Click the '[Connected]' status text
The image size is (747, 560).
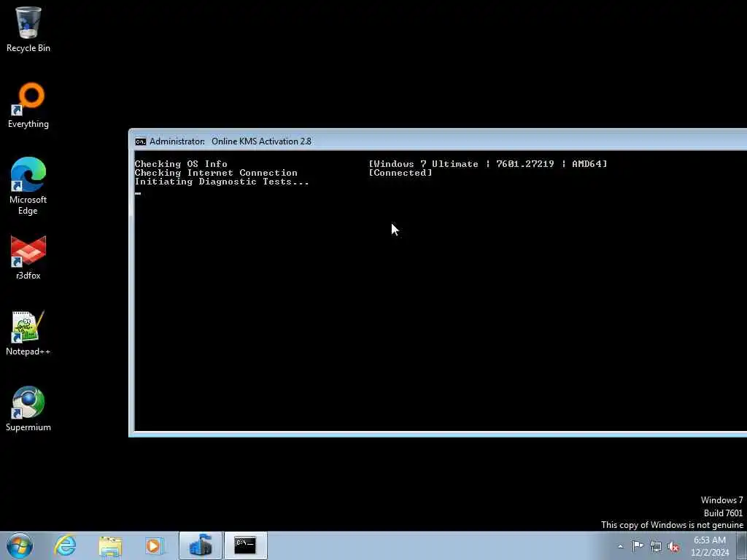pyautogui.click(x=400, y=173)
